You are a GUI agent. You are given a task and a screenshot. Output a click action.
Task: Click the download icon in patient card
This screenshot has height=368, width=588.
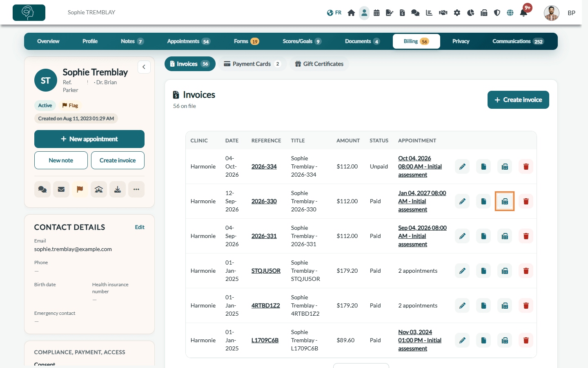[118, 189]
